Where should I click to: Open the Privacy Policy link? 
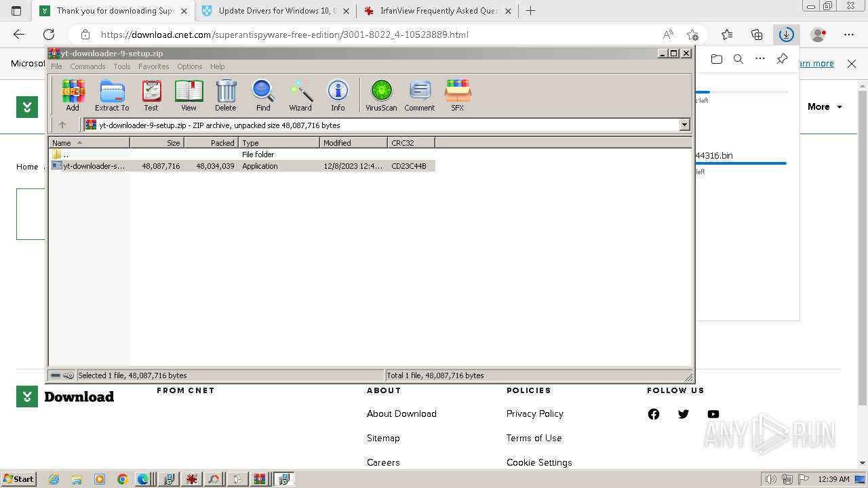tap(535, 414)
